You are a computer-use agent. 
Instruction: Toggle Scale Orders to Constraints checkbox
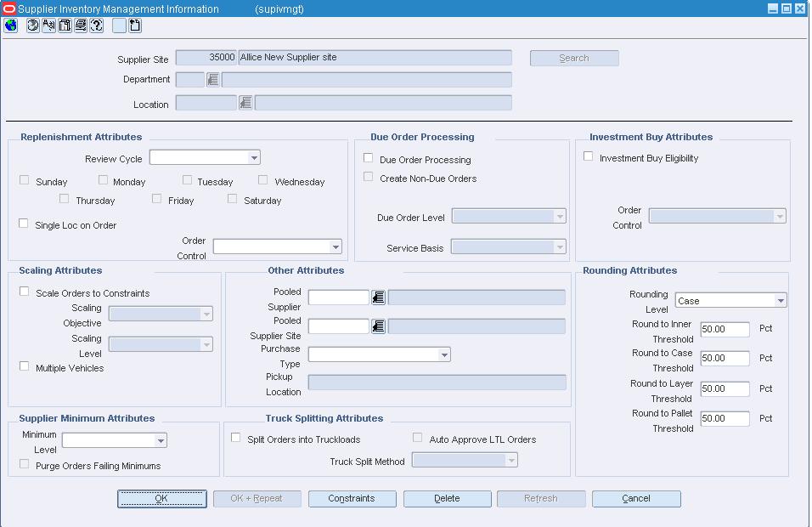coord(25,292)
